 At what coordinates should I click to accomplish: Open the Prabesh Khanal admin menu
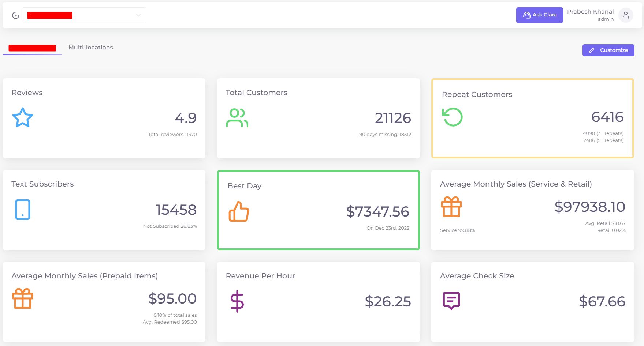[x=590, y=15]
